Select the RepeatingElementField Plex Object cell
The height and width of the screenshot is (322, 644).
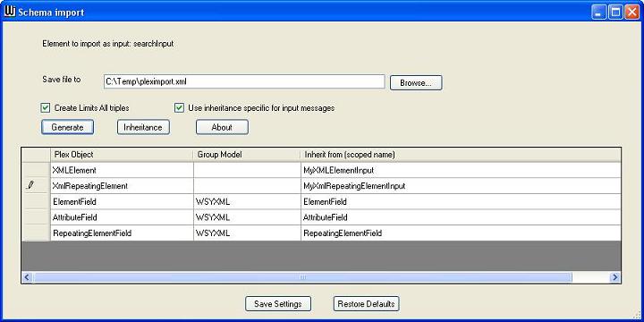pos(122,233)
